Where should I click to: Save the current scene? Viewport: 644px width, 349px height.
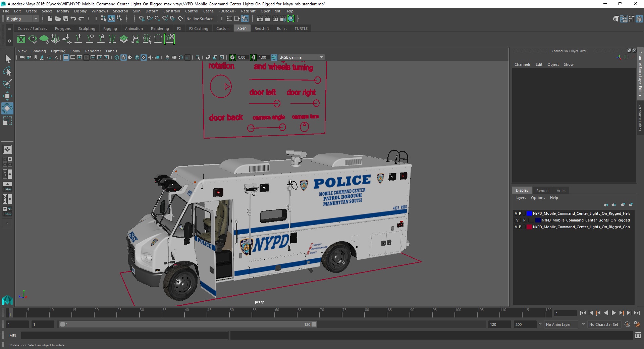(66, 19)
